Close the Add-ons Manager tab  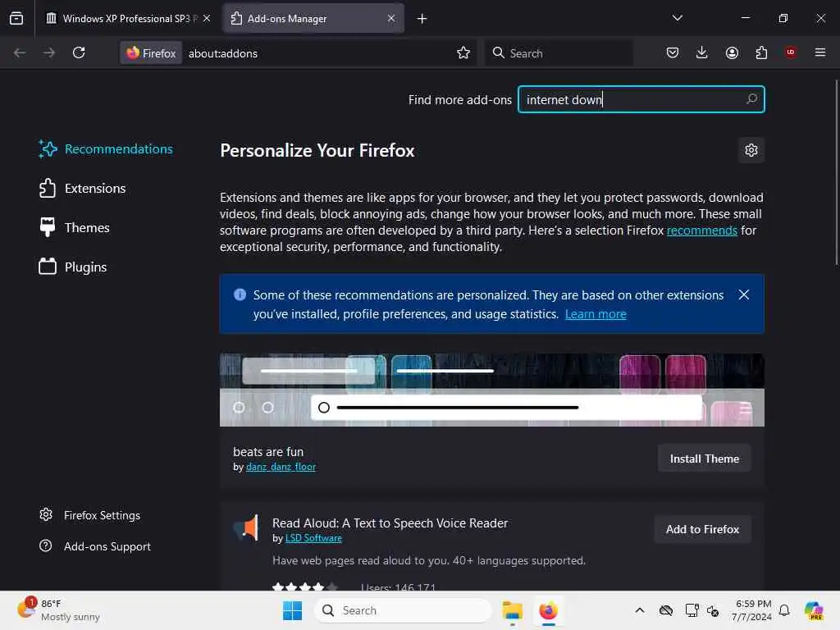point(391,18)
